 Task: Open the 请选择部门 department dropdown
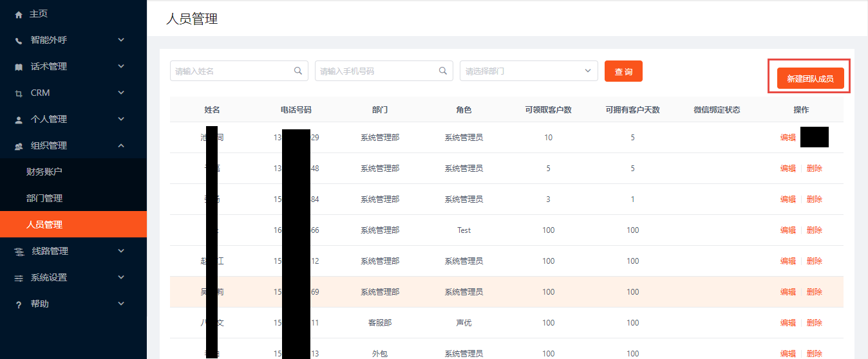point(529,71)
